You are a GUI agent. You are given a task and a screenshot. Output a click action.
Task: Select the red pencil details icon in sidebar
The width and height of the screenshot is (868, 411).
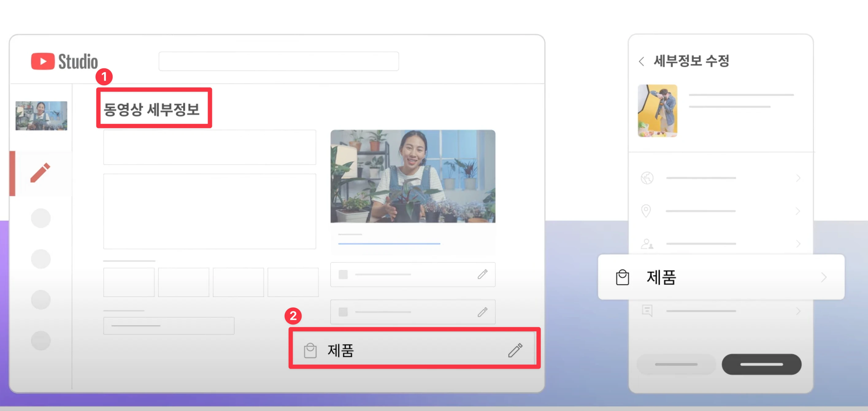(40, 173)
